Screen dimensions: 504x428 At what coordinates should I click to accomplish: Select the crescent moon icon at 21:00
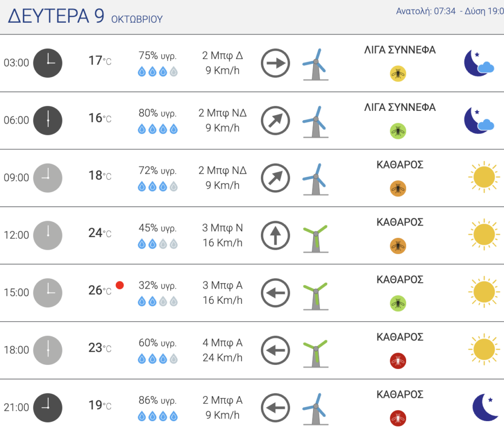pyautogui.click(x=485, y=407)
